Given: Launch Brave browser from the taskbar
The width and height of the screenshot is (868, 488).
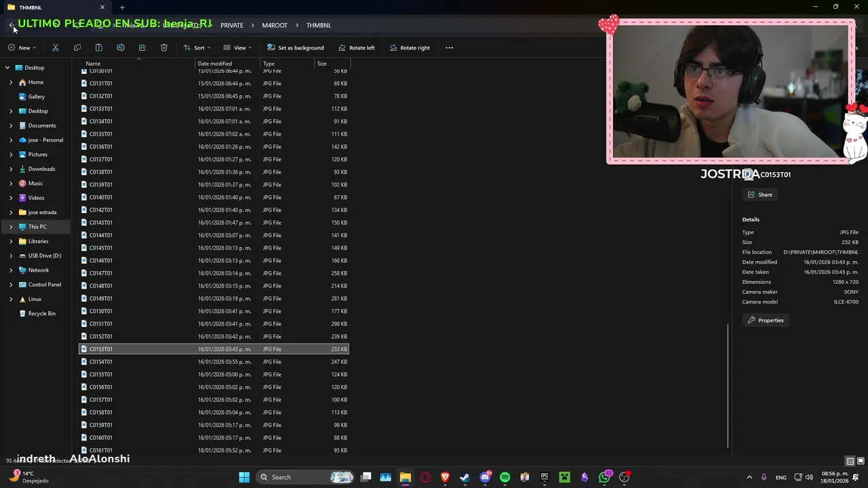Looking at the screenshot, I should [x=445, y=477].
